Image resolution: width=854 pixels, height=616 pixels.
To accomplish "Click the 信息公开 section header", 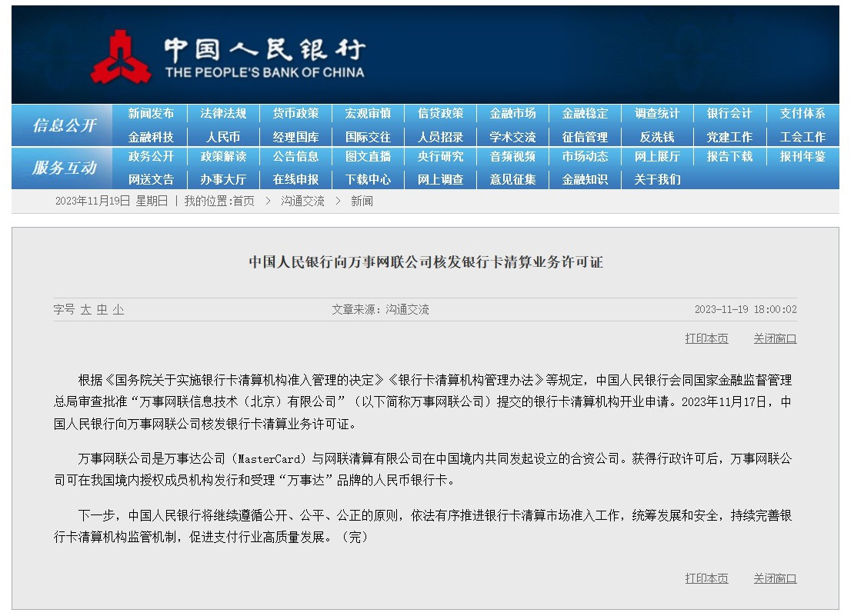I will [x=65, y=125].
